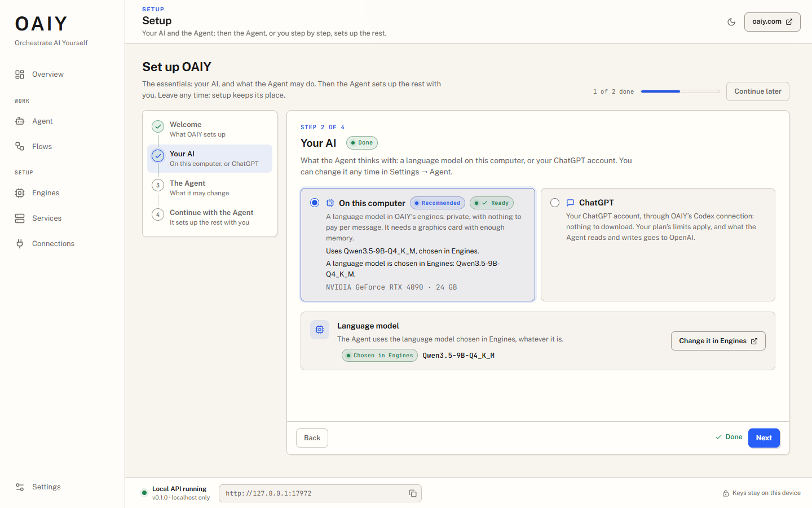The width and height of the screenshot is (812, 508).
Task: Click the local API URL field
Action: (320, 493)
